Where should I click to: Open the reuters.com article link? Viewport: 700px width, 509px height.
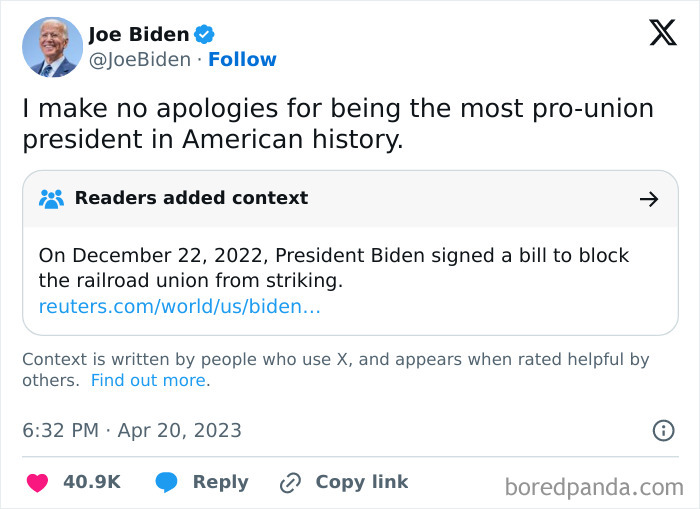click(x=180, y=306)
